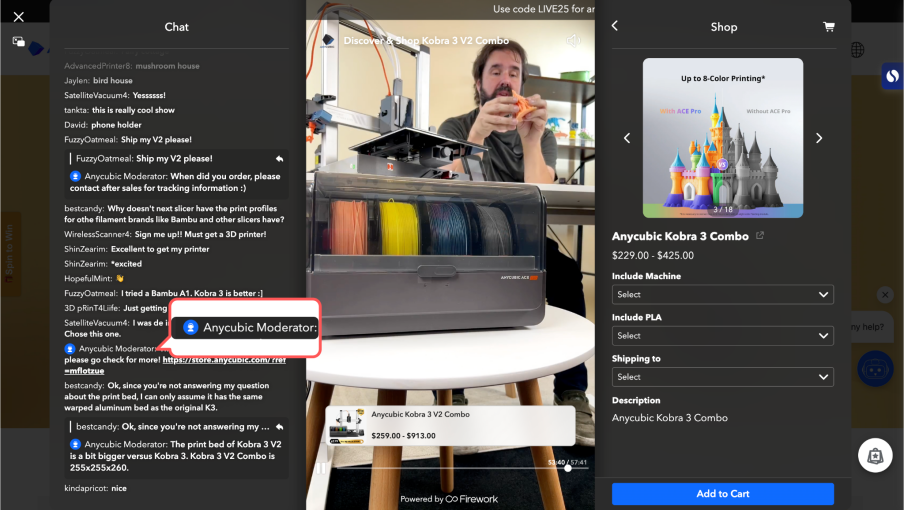Click the Firework logo under the video

472,499
